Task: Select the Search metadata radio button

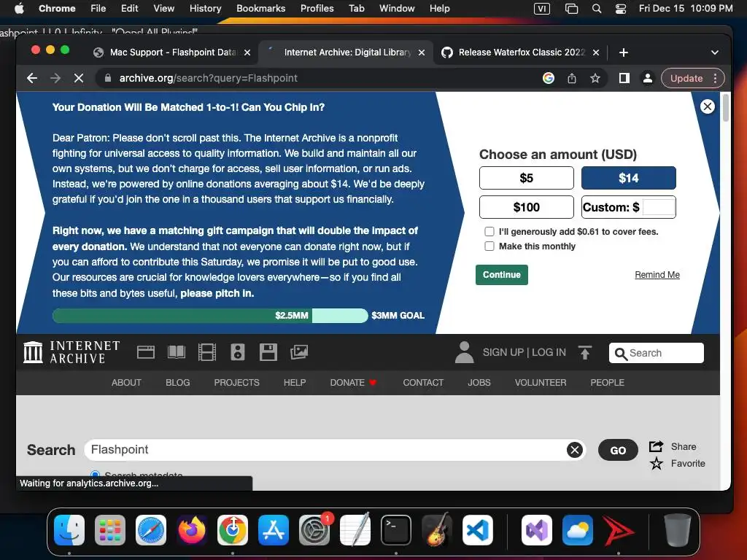Action: [x=96, y=474]
